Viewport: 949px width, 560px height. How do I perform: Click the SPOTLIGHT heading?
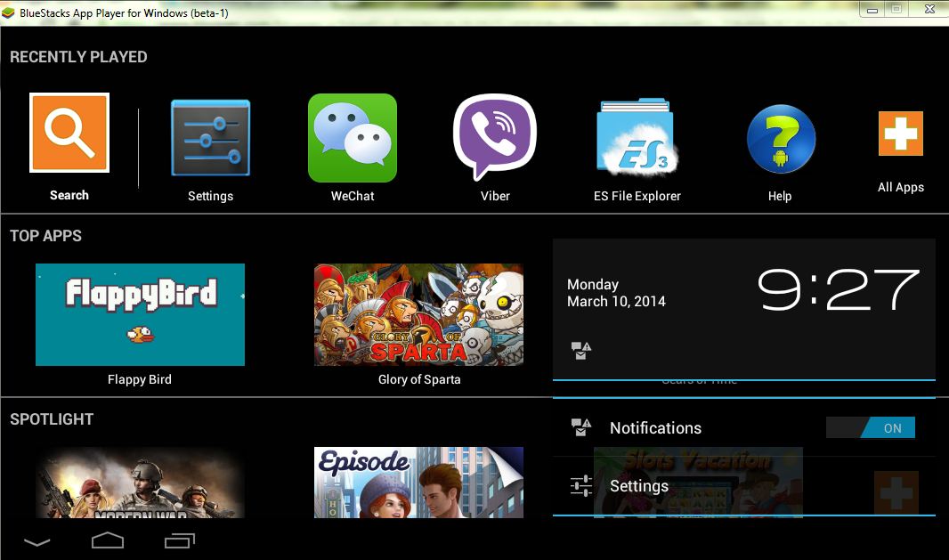coord(52,419)
